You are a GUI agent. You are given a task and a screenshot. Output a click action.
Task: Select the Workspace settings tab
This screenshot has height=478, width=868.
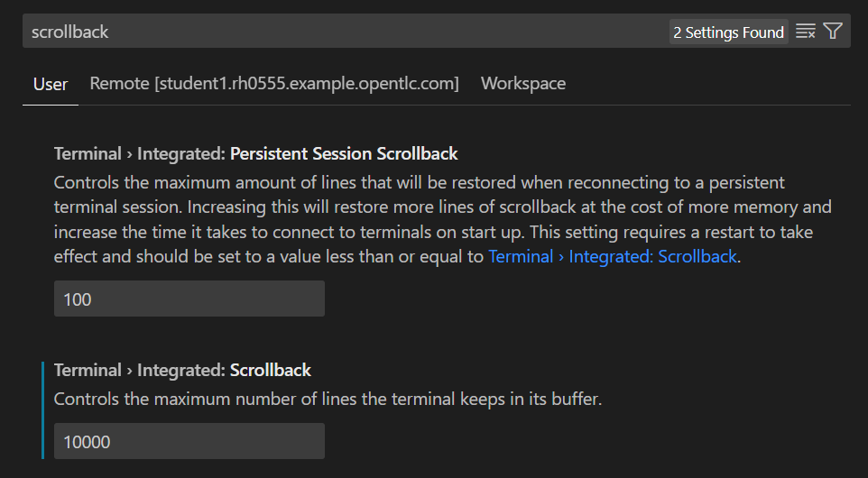[523, 84]
